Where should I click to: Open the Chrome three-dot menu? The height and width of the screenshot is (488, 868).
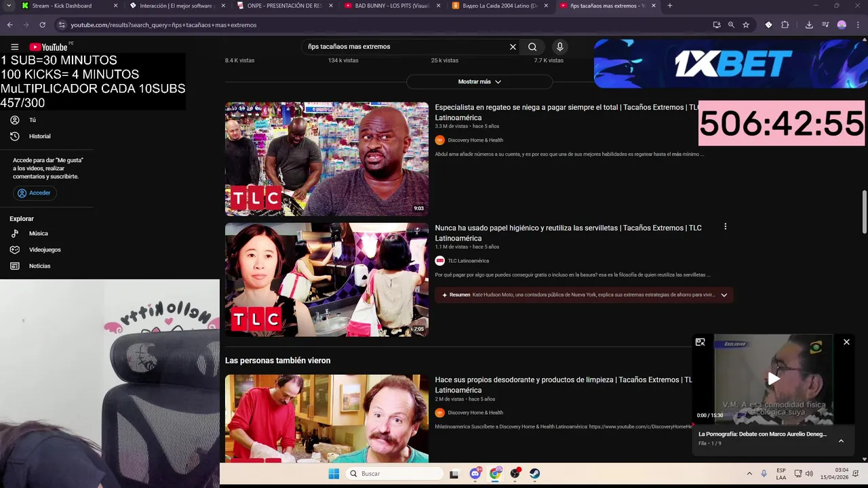858,24
